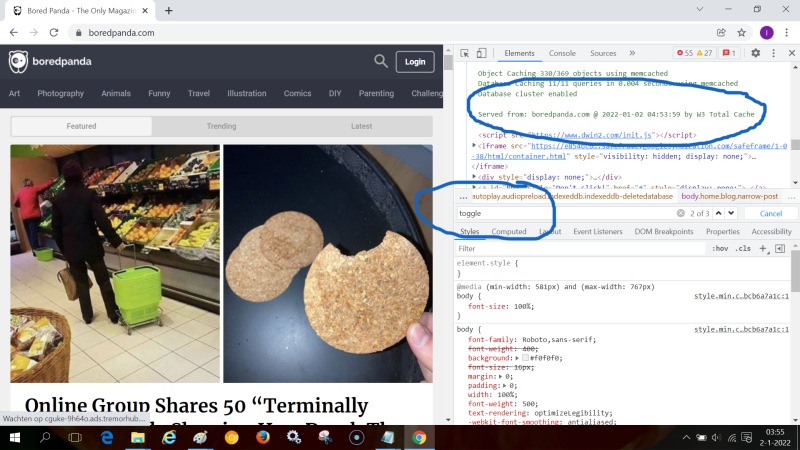Expand the padding property triangle
The width and height of the screenshot is (800, 450).
coord(504,386)
